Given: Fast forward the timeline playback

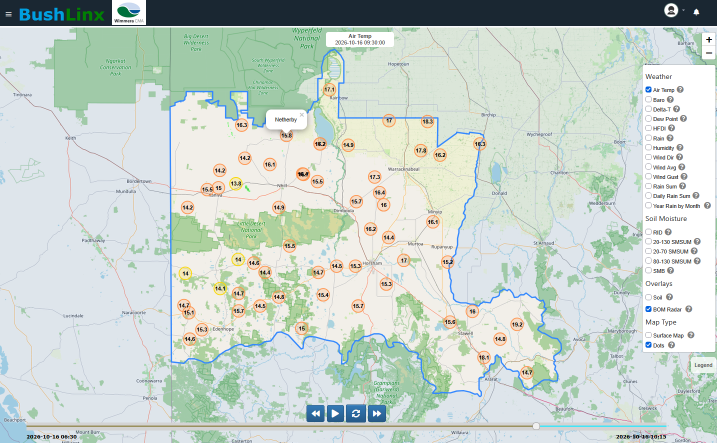Looking at the screenshot, I should tap(376, 414).
